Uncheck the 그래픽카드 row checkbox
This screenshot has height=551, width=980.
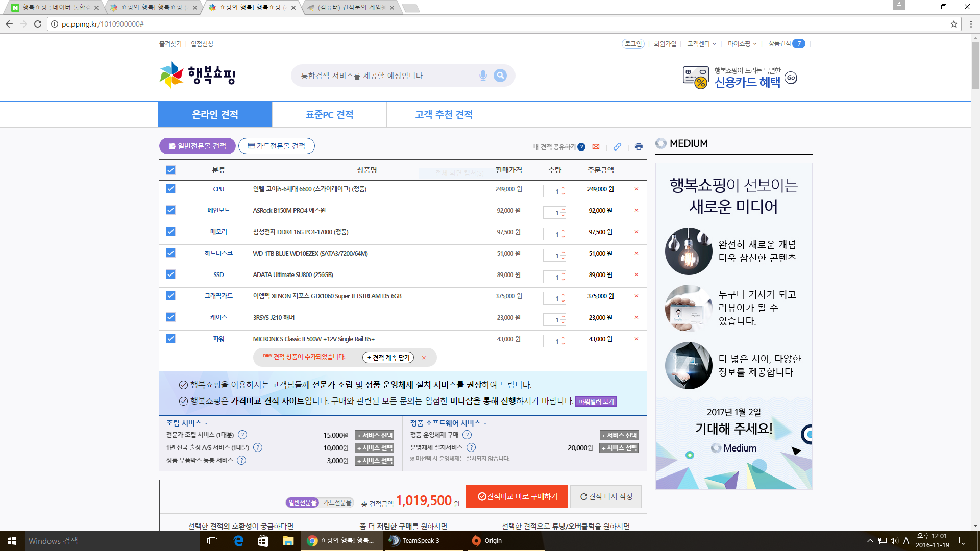(x=170, y=296)
